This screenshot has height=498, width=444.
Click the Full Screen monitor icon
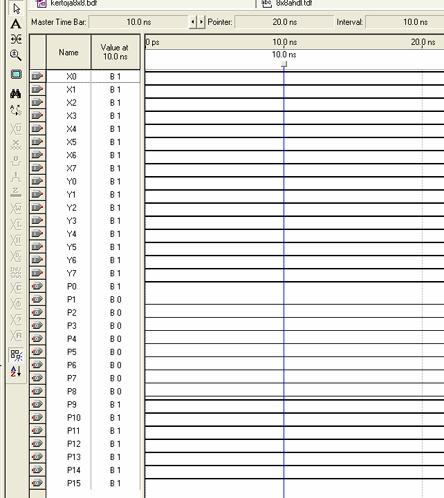[x=16, y=74]
